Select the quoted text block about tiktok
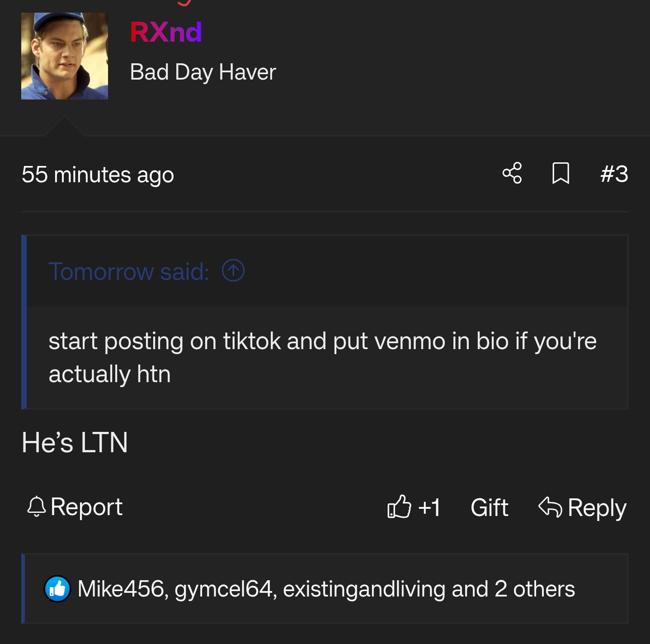Image resolution: width=650 pixels, height=644 pixels. [x=323, y=357]
